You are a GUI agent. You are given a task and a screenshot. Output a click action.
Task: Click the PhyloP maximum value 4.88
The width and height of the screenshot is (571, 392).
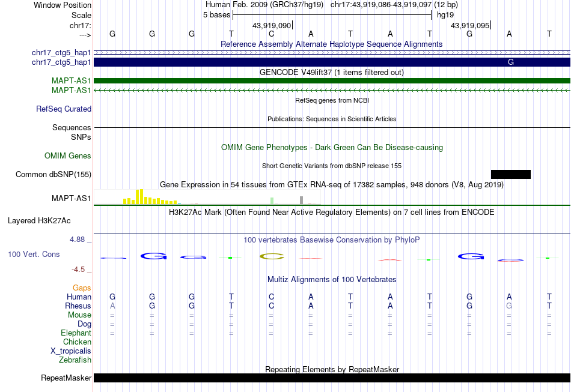coord(77,240)
